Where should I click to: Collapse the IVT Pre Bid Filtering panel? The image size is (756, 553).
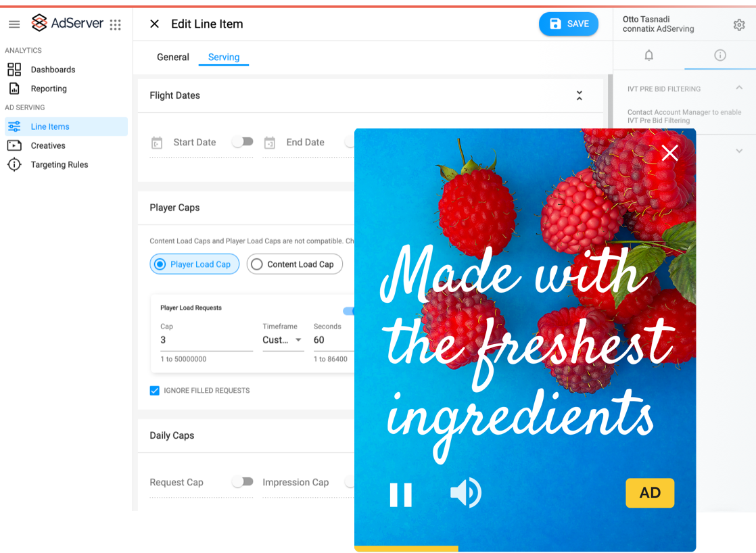tap(738, 89)
